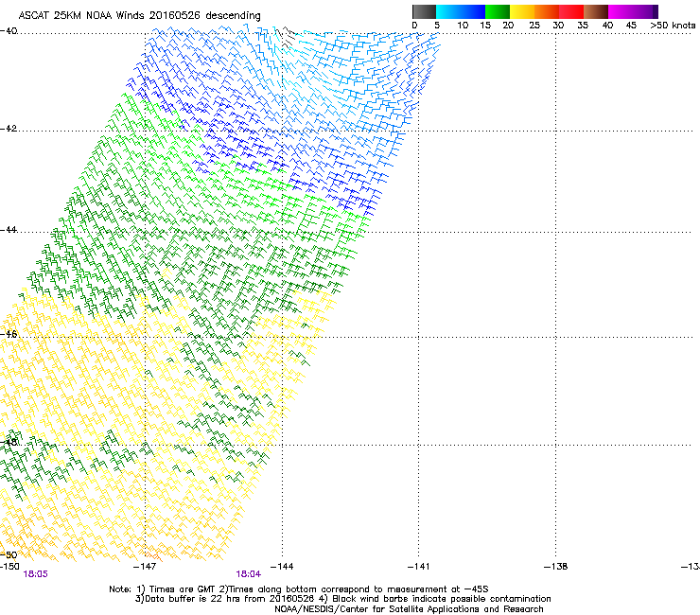Screen dimensions: 700x615
Task: Click the cyan 5-10 knots legend swatch
Action: 448,11
